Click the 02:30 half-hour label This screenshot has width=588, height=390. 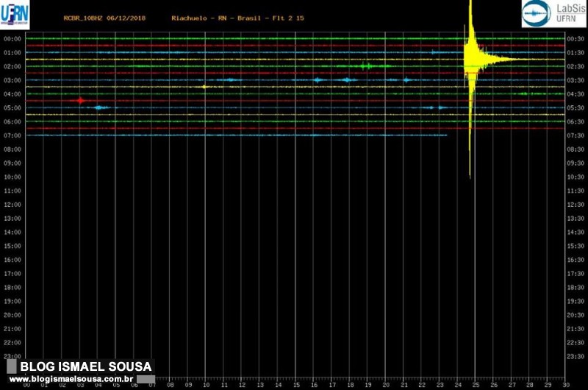(576, 66)
